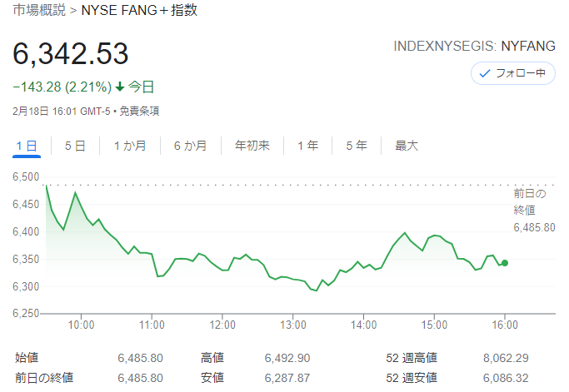Click the down arrow icon beside 今日
569x392 pixels.
click(x=120, y=87)
